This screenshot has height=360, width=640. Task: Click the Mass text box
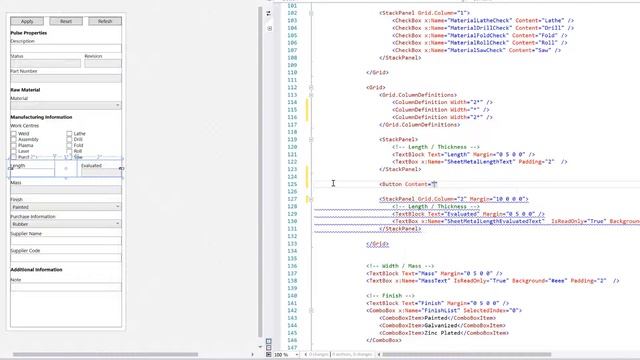pos(66,190)
